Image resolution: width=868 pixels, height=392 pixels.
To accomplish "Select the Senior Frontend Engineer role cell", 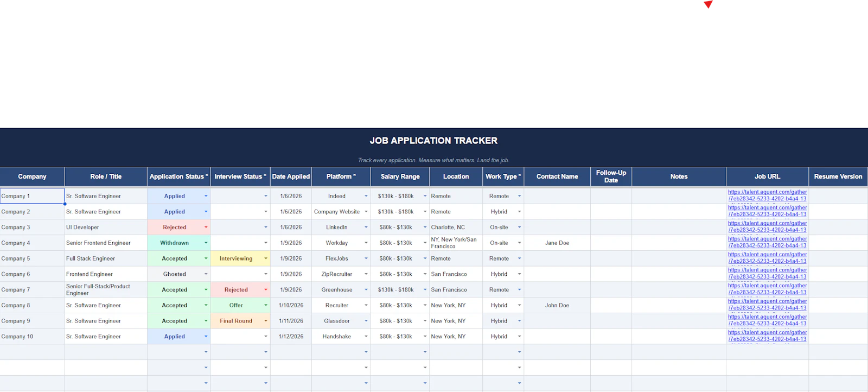I will [x=106, y=243].
